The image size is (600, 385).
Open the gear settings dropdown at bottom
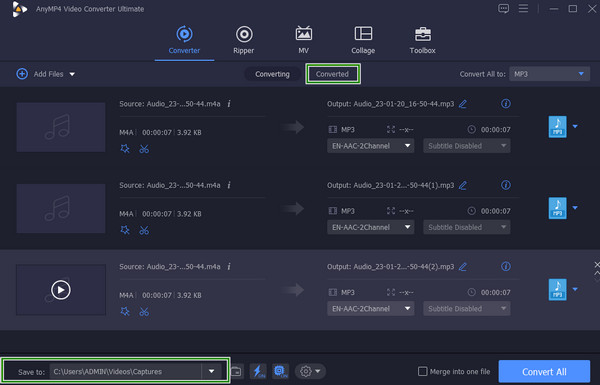tap(310, 371)
